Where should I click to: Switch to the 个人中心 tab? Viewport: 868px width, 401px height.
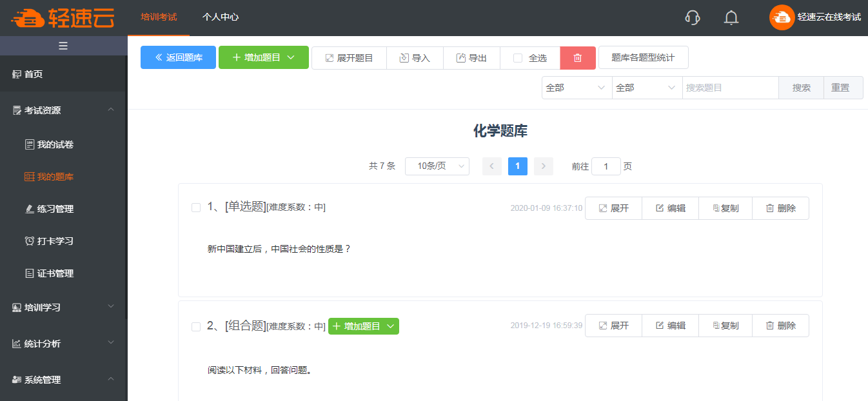click(221, 17)
